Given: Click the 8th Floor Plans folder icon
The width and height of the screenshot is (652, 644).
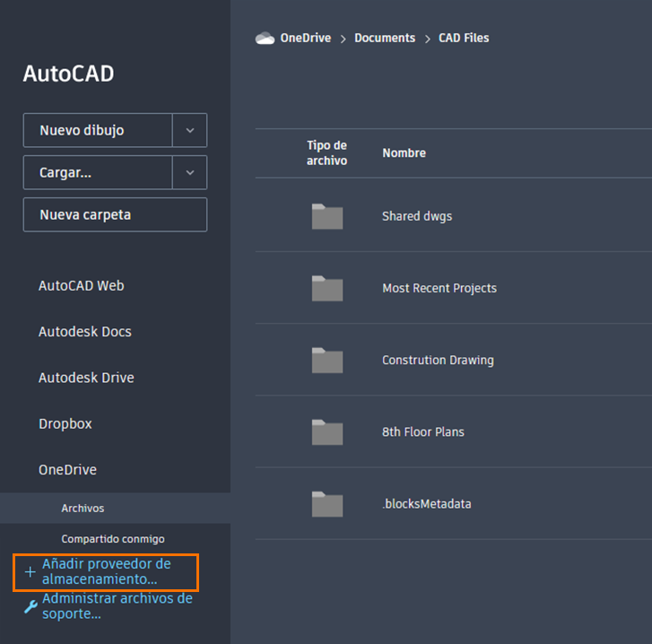Looking at the screenshot, I should point(327,432).
